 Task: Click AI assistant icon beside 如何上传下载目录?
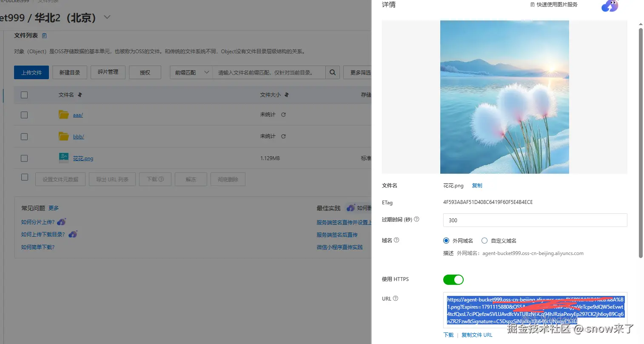click(x=73, y=234)
